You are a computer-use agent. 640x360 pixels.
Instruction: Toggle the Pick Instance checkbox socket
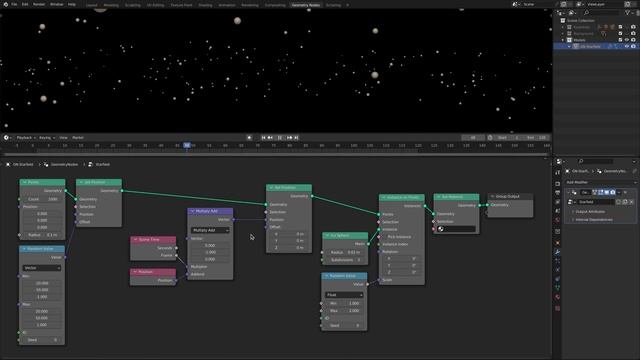click(x=379, y=237)
